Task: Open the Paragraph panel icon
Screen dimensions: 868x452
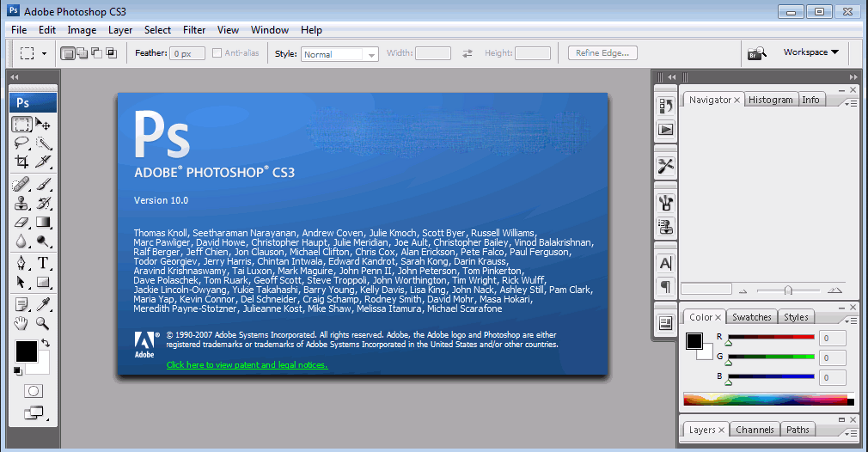Action: [665, 286]
